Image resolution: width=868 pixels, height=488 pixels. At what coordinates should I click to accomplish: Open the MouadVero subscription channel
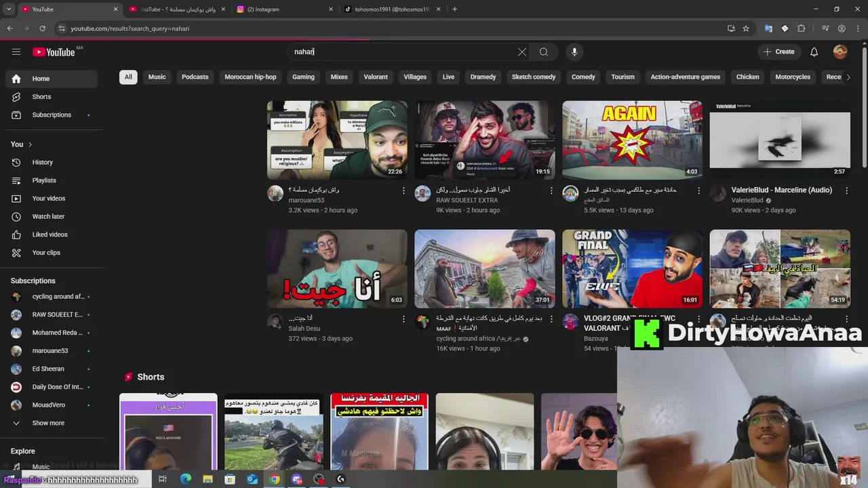point(52,405)
